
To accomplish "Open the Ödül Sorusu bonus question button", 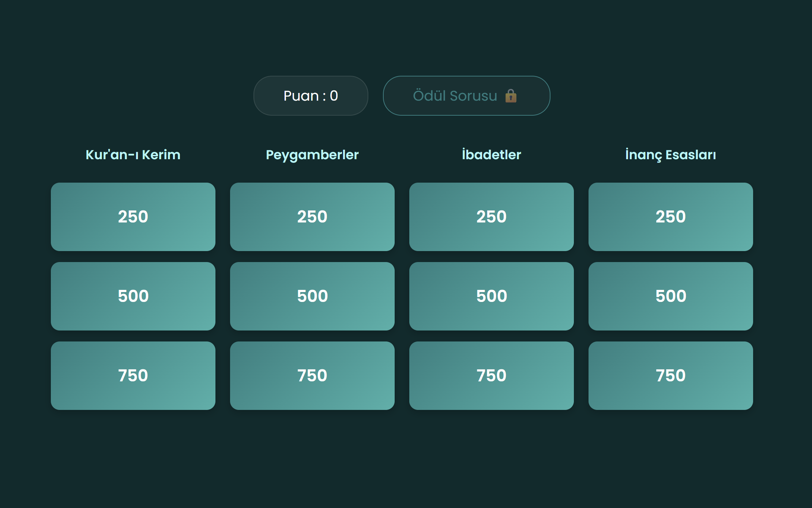I will point(466,96).
